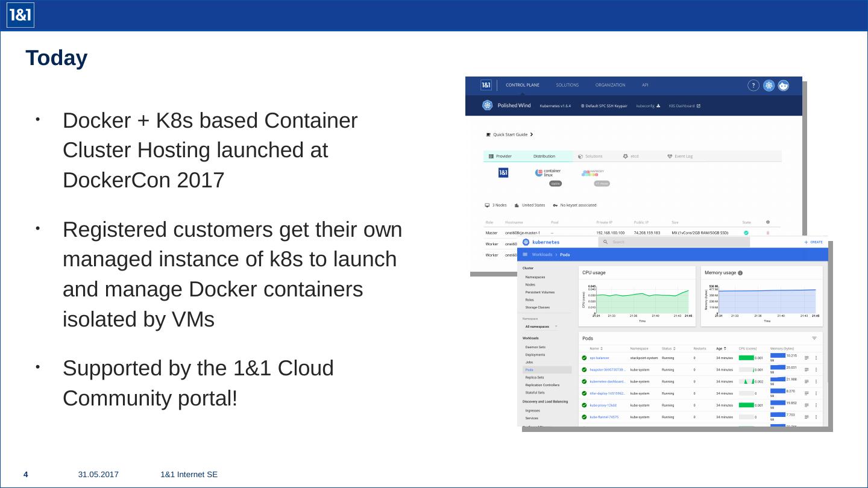Screen dimensions: 868x488
Task: Sort the pods table by Age
Action: (x=722, y=348)
